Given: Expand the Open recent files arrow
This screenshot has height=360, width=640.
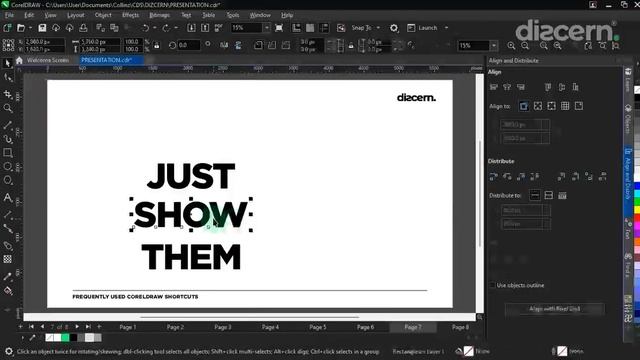Looking at the screenshot, I should pyautogui.click(x=30, y=28).
